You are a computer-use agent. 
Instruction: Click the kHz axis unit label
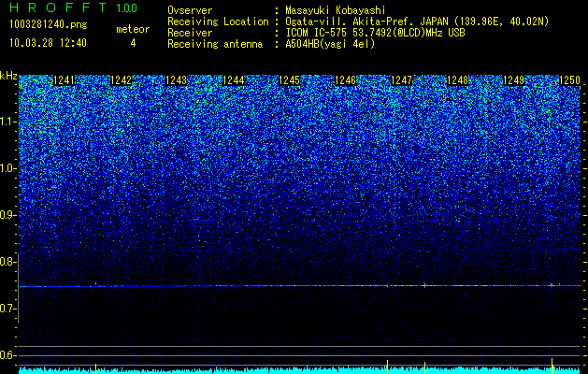8,76
